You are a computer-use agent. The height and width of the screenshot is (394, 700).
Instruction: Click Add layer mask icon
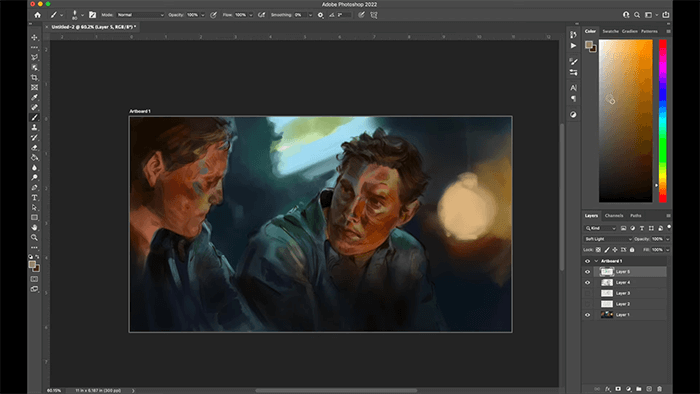(618, 389)
